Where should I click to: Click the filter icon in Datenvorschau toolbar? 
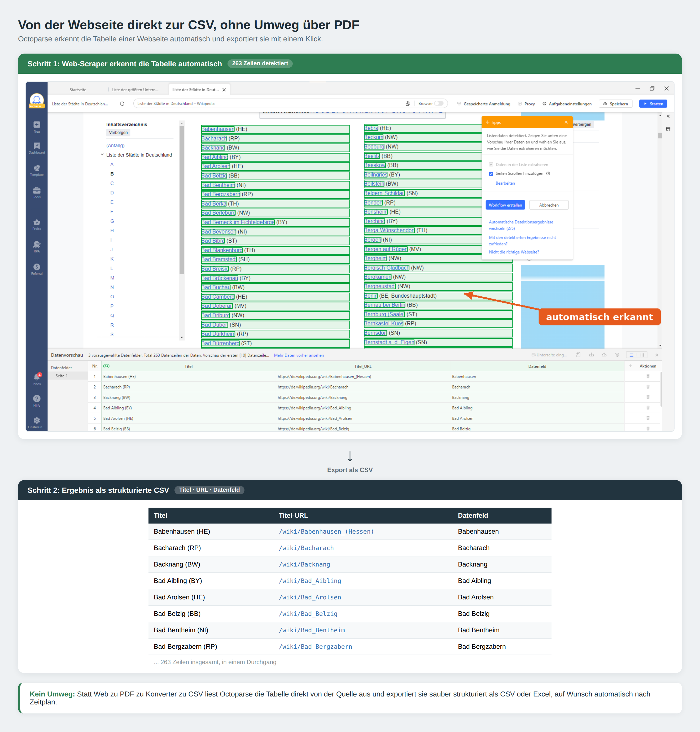[x=617, y=355]
